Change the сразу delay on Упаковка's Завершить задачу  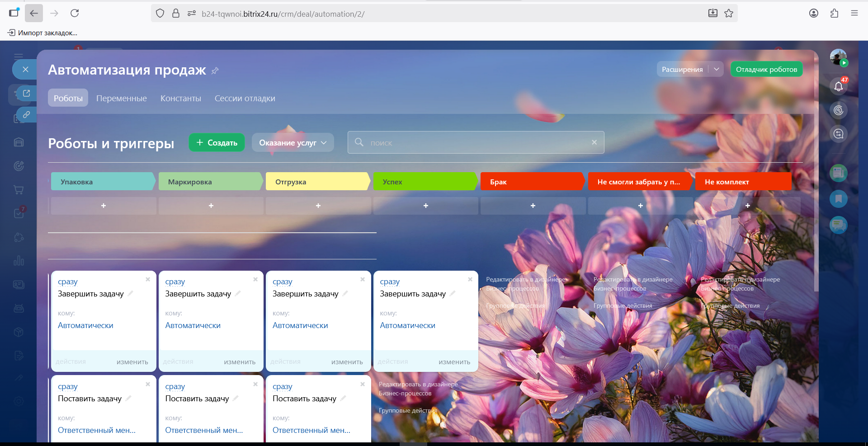pos(68,282)
